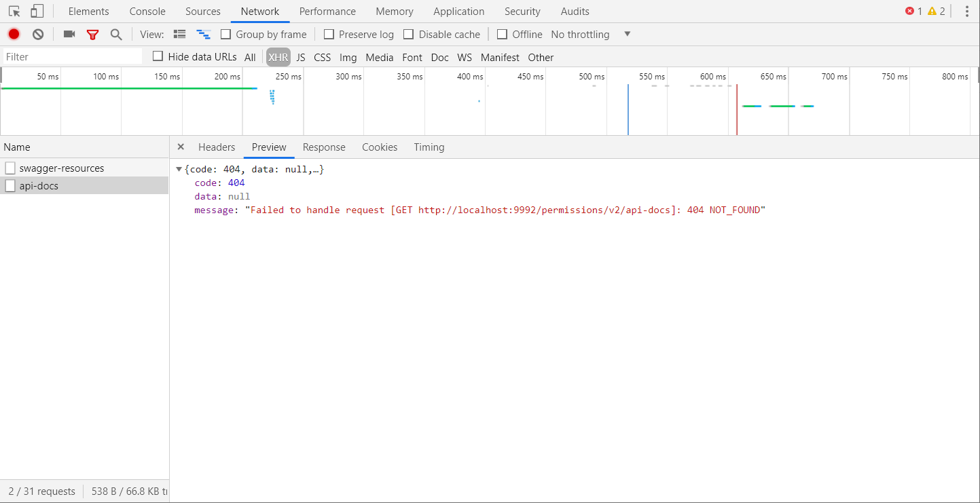This screenshot has height=503, width=980.
Task: Switch to large request rows view
Action: coord(180,34)
